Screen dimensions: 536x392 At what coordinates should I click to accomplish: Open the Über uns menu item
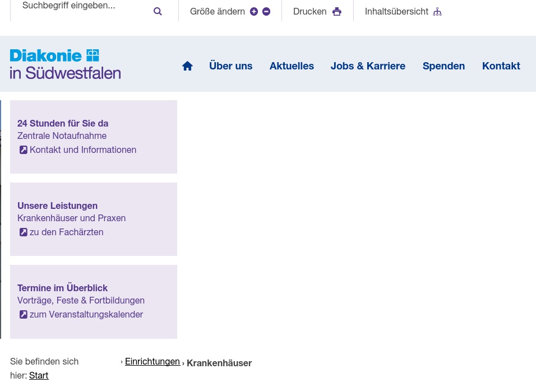230,66
